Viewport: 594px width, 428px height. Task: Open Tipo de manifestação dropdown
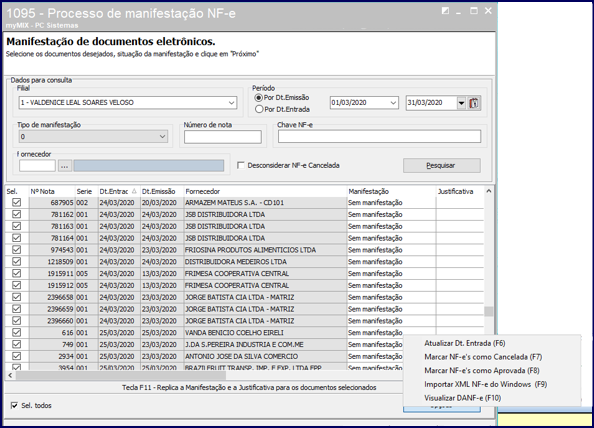(x=163, y=136)
